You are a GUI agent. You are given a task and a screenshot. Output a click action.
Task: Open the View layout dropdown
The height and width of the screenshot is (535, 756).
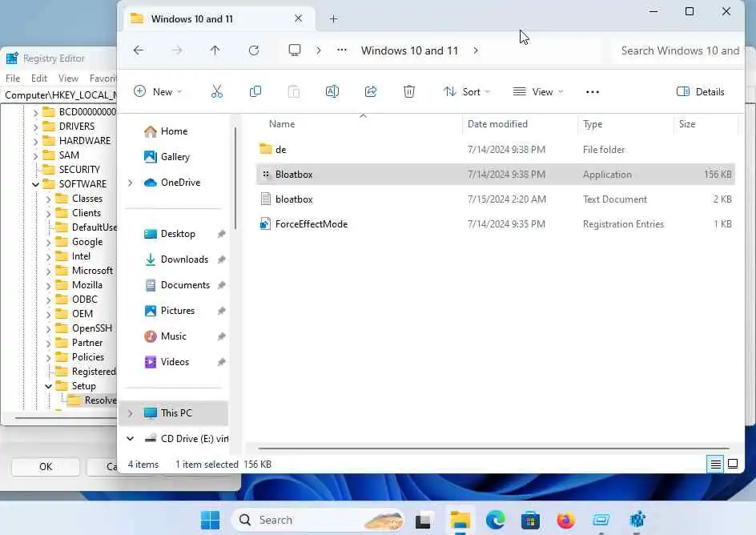537,91
